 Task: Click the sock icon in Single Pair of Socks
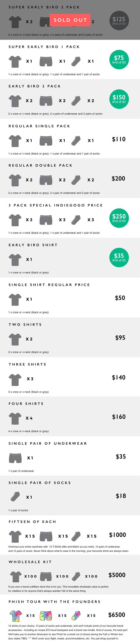[x=15, y=497]
